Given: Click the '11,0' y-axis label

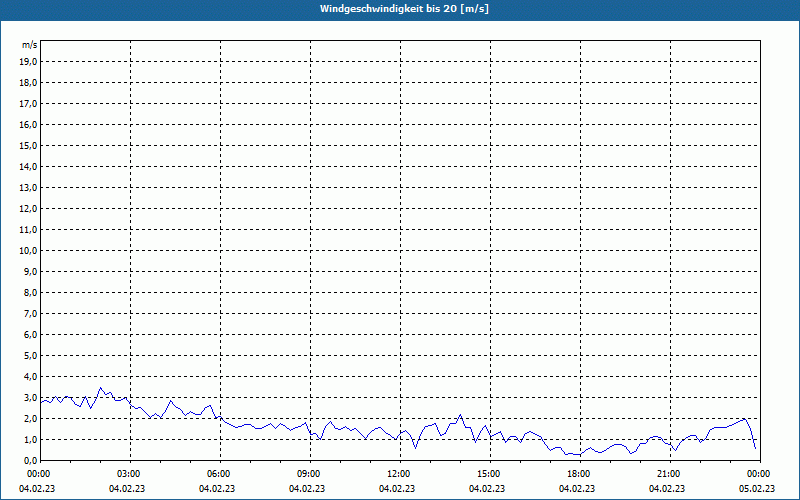Looking at the screenshot, I should tap(30, 230).
